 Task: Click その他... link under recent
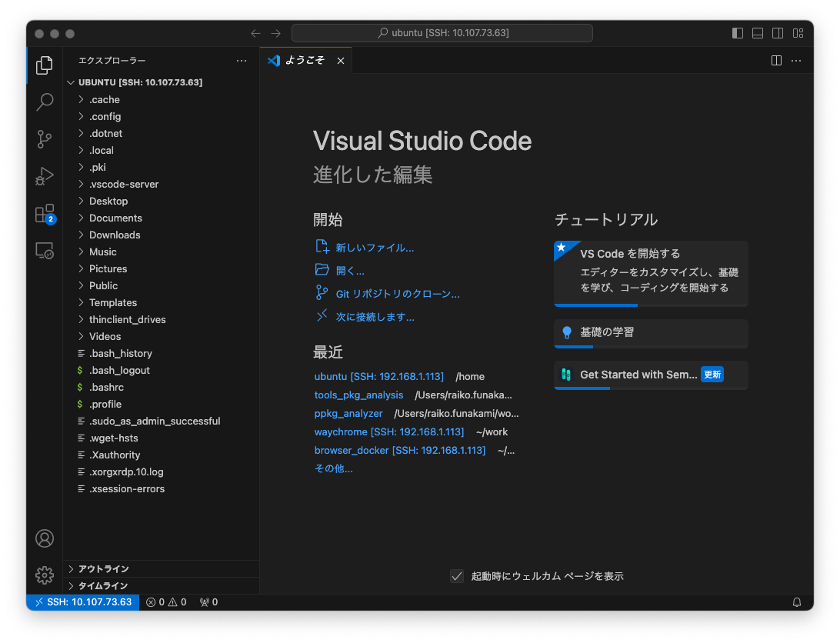[x=333, y=469]
